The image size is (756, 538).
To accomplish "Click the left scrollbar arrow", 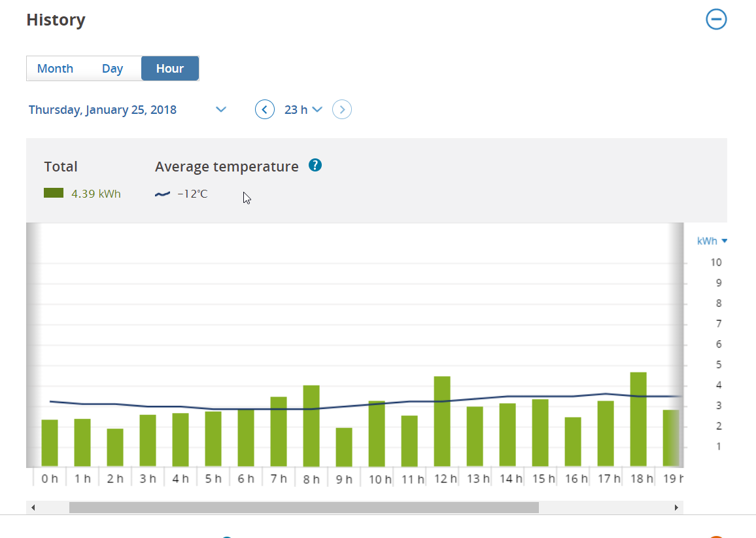I will (33, 507).
